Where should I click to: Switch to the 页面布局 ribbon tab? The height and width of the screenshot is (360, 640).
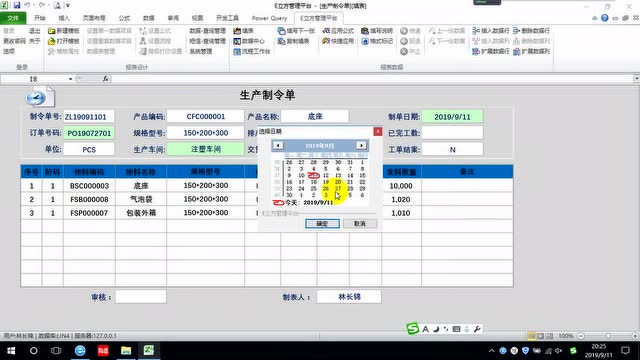pyautogui.click(x=94, y=18)
